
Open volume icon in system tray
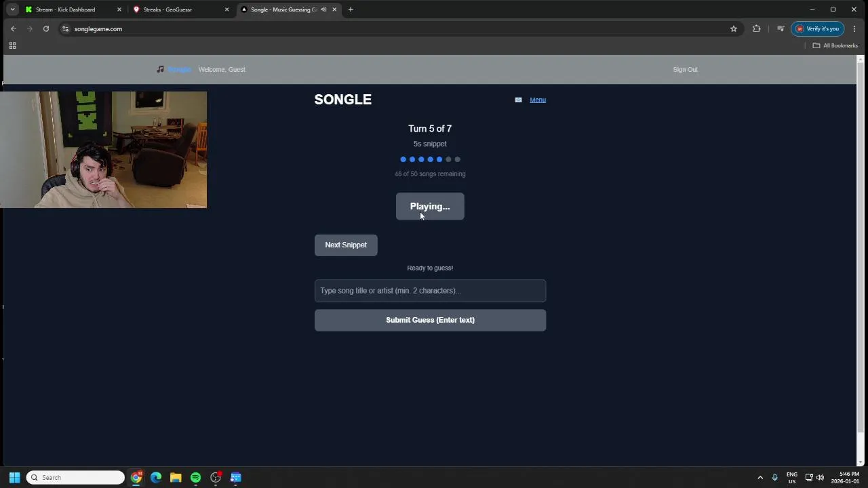tap(820, 477)
